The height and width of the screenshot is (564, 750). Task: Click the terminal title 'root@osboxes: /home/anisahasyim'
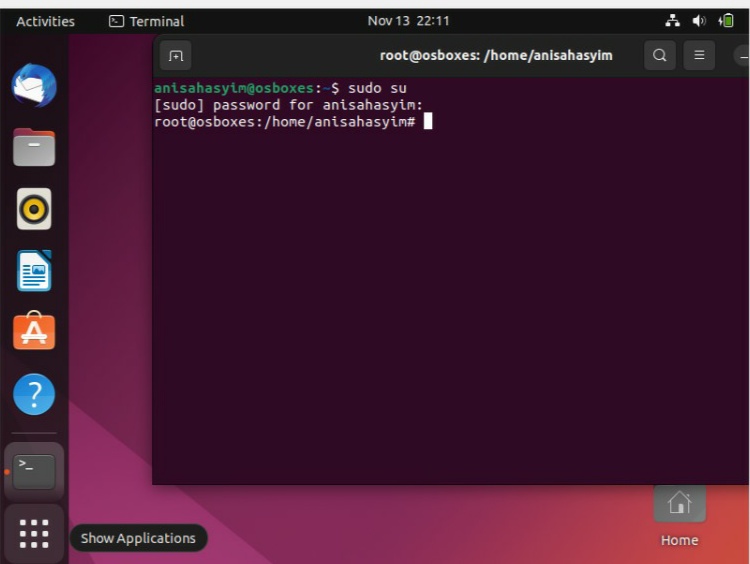[x=496, y=55]
